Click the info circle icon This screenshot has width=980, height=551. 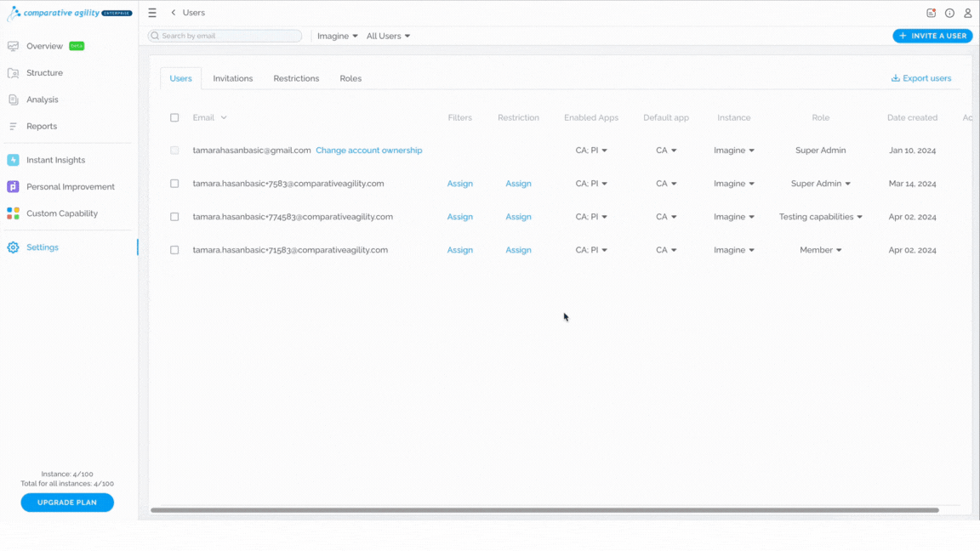pyautogui.click(x=949, y=13)
